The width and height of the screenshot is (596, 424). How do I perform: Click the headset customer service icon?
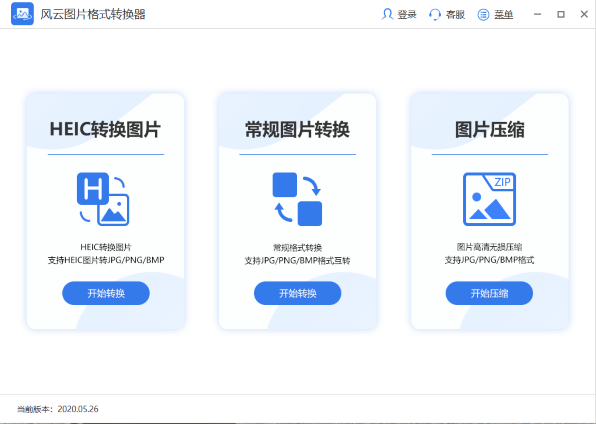(434, 14)
